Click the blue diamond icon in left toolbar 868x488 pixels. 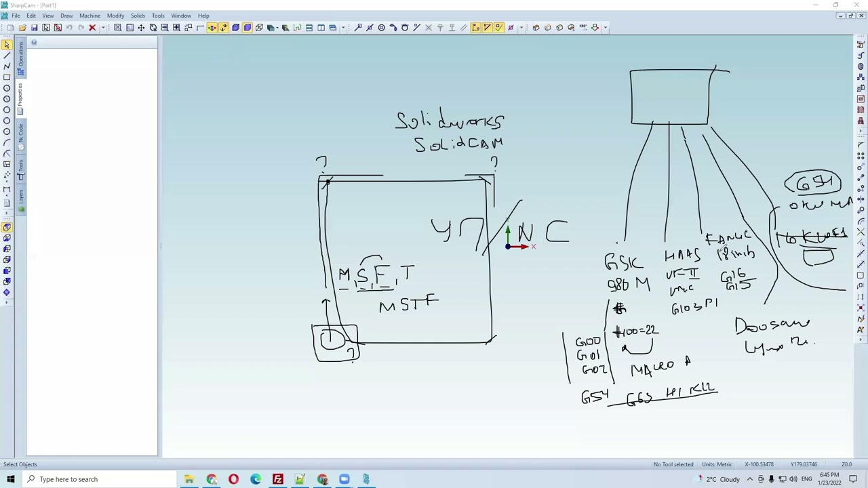point(7,293)
